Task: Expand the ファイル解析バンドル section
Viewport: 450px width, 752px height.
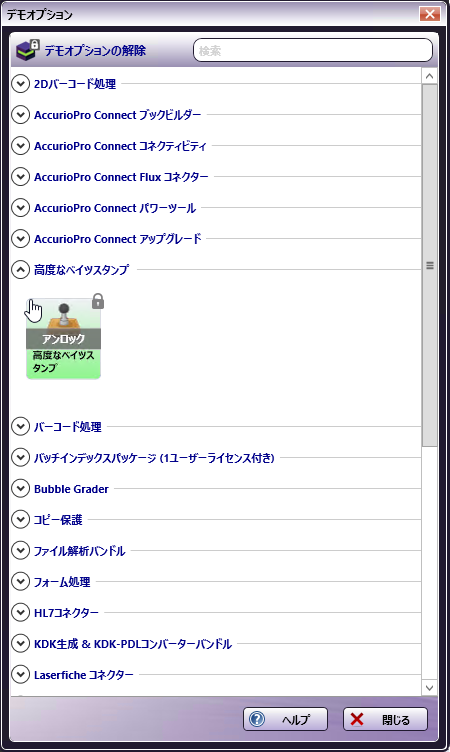Action: point(20,551)
